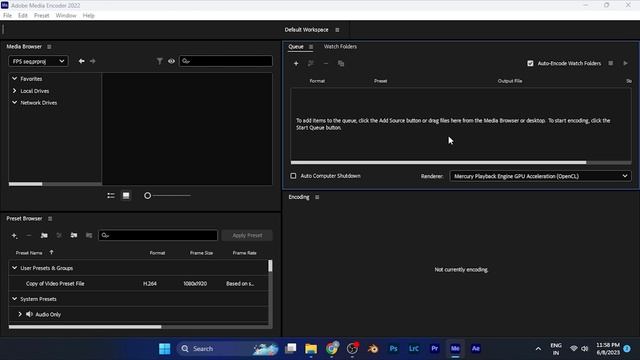Viewport: 640px width, 360px height.
Task: Click Delete preset minus icon
Action: pos(29,236)
